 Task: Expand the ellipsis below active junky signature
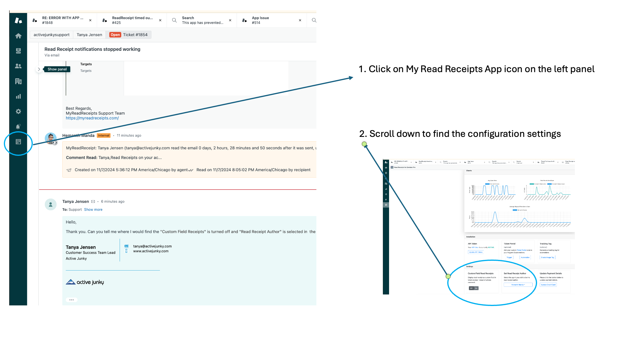[x=71, y=300]
